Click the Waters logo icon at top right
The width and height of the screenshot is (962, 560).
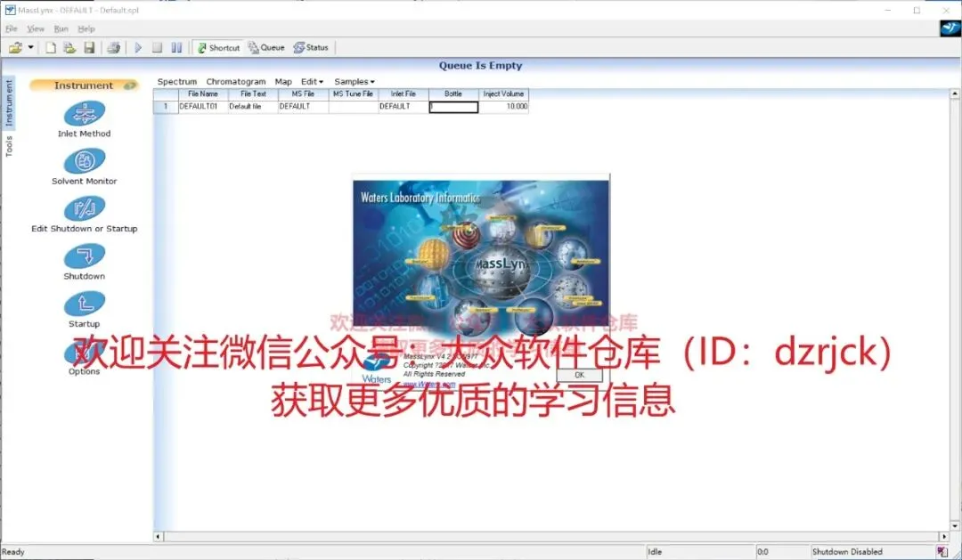950,28
